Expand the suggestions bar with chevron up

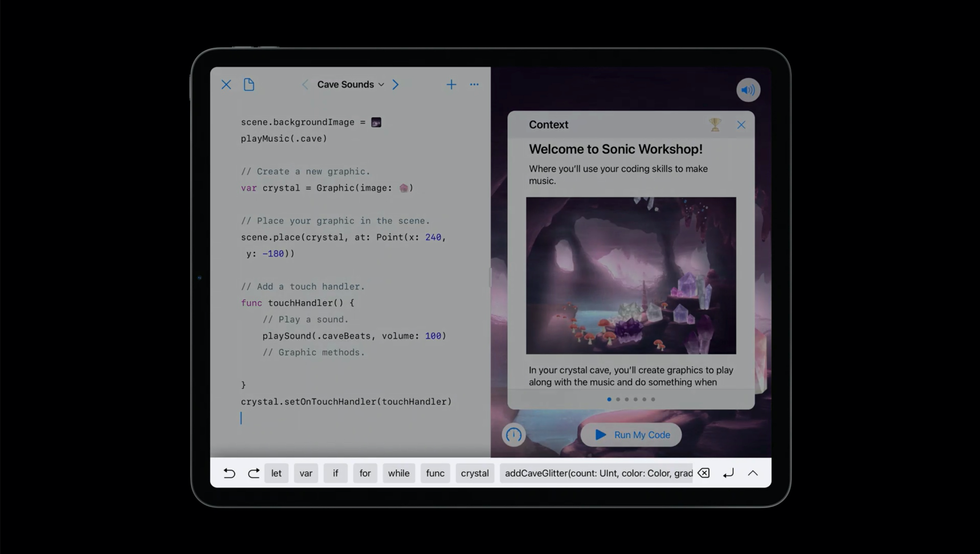pyautogui.click(x=753, y=473)
